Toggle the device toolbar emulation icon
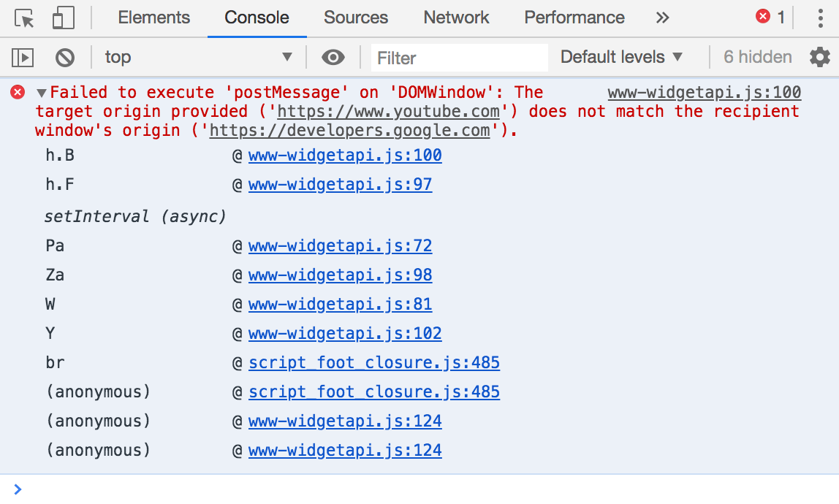This screenshot has width=839, height=504. pyautogui.click(x=62, y=17)
